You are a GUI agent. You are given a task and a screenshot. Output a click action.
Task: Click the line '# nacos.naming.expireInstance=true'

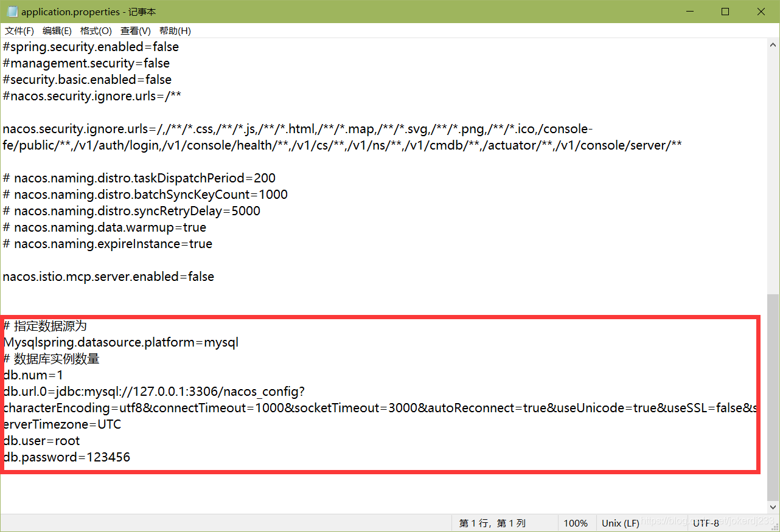108,244
